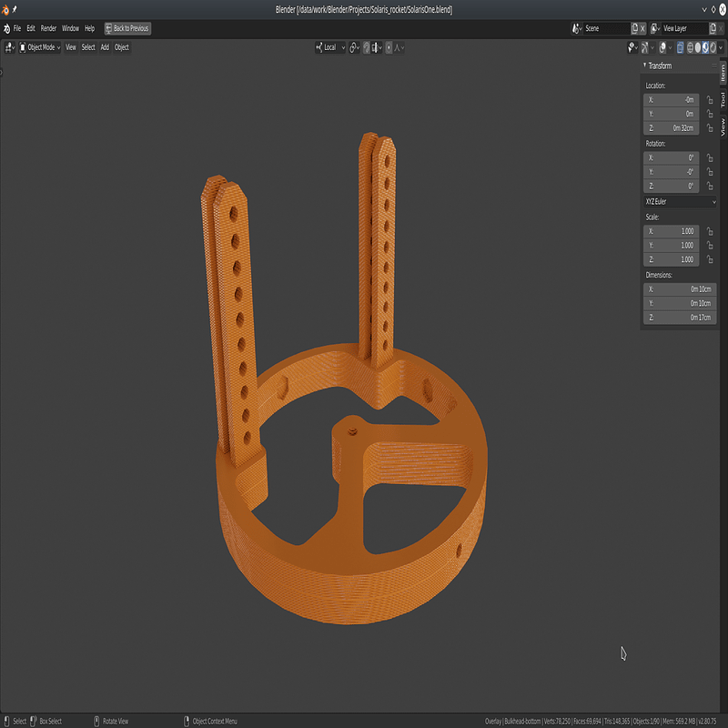Click new View Layer copy icon
728x728 pixels.
coord(713,29)
